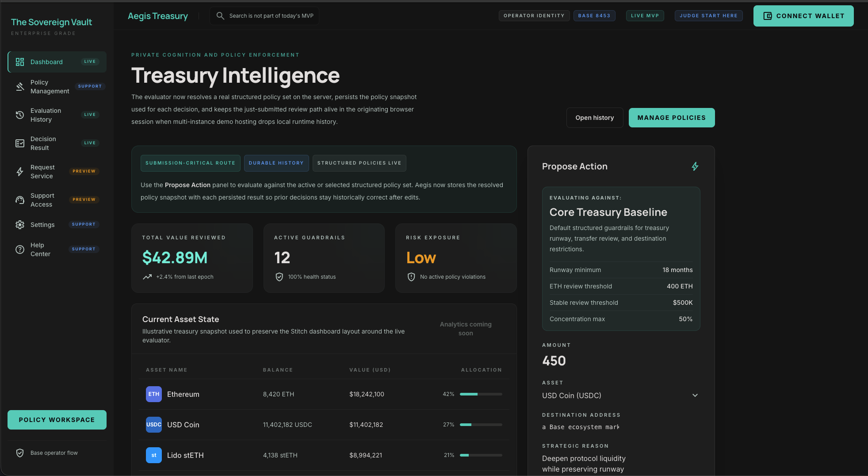The height and width of the screenshot is (476, 868).
Task: Expand the Asset dropdown chevron
Action: coord(695,395)
